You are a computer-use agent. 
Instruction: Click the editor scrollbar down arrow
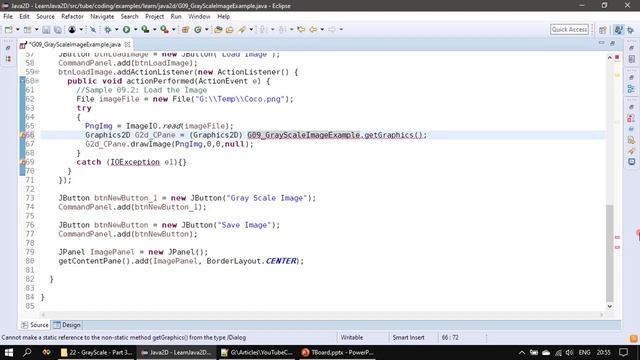609,306
